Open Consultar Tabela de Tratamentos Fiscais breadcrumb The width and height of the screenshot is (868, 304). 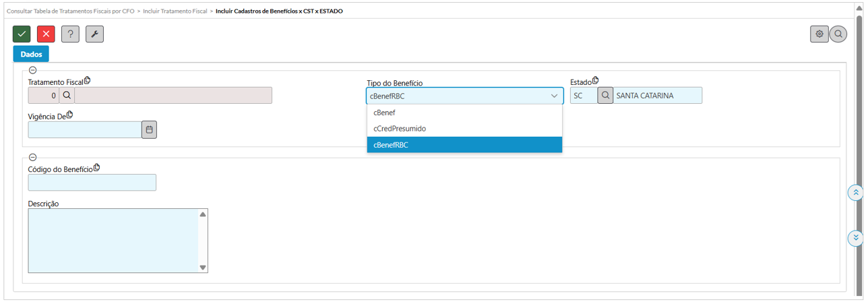click(69, 11)
